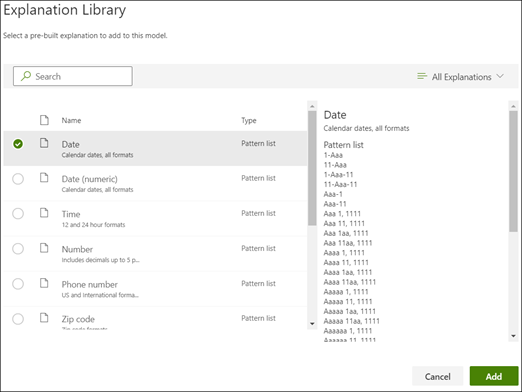Image resolution: width=522 pixels, height=392 pixels.
Task: Select the Time explanation radio button
Action: pyautogui.click(x=18, y=213)
